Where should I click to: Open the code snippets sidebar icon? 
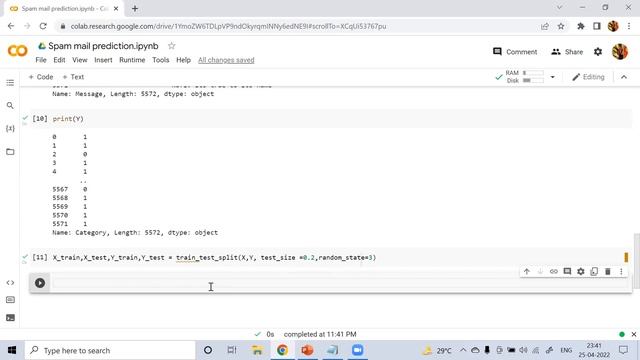tap(10, 282)
